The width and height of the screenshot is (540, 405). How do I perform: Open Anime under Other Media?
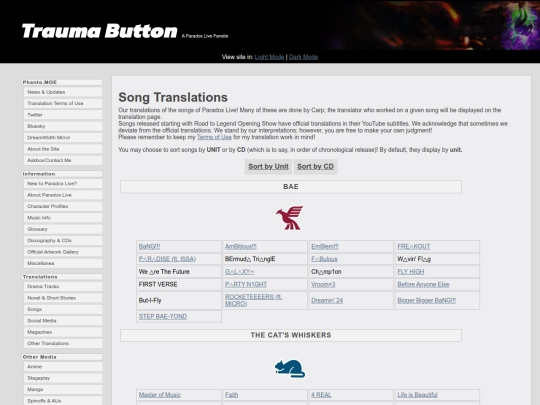(x=63, y=367)
